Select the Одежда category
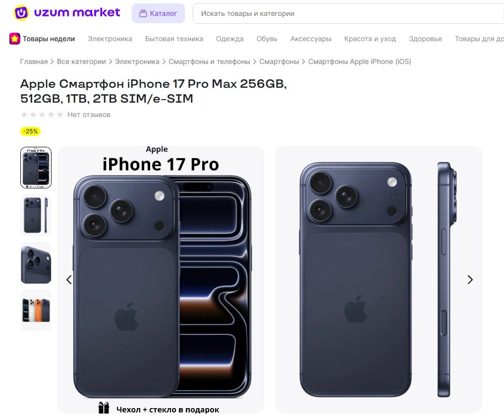This screenshot has height=420, width=504. (x=229, y=39)
